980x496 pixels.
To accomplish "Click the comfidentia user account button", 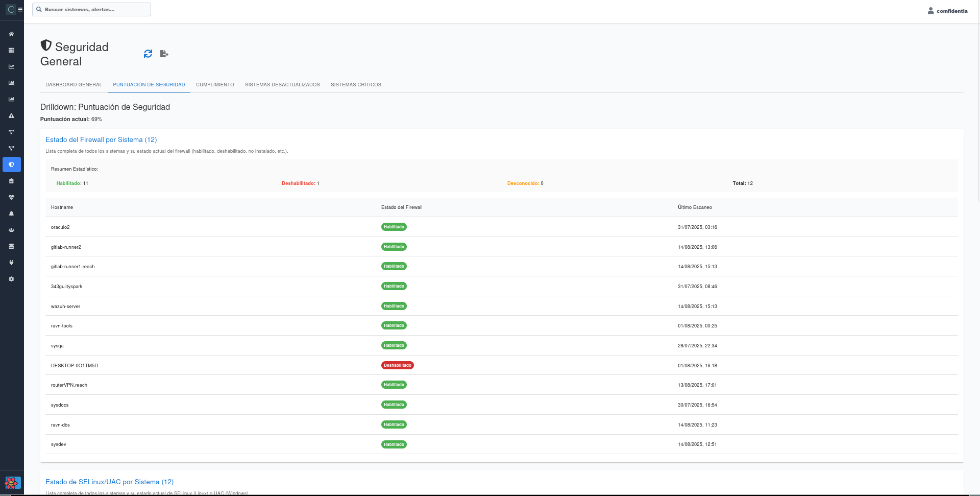I will [x=947, y=11].
